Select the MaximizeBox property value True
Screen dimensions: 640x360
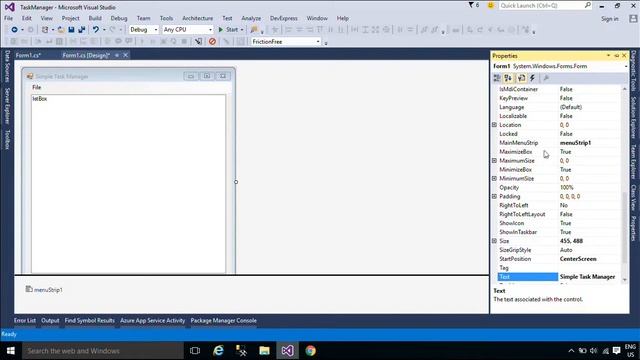[565, 152]
